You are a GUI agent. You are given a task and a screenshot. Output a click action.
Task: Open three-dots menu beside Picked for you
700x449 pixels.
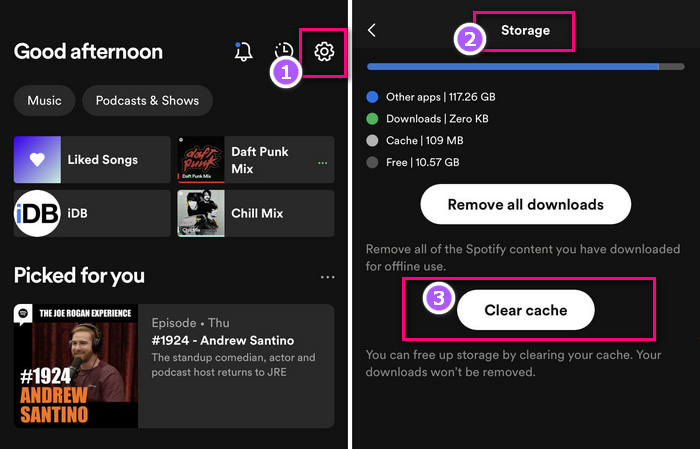tap(327, 277)
